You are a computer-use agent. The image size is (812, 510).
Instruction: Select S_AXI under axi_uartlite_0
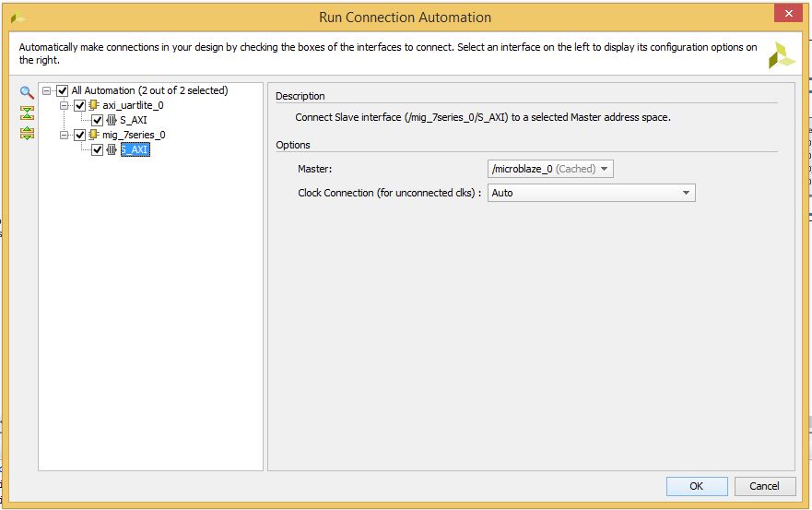[134, 120]
